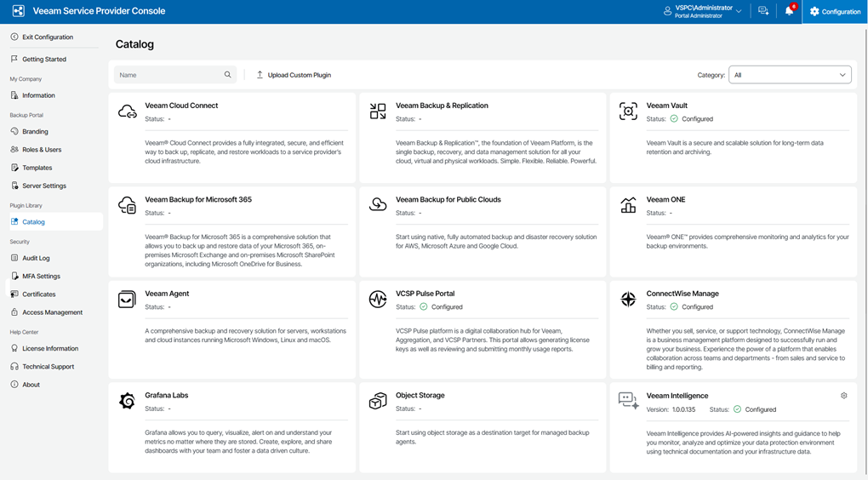868x480 pixels.
Task: Open MFA Settings from the sidebar
Action: coord(41,276)
